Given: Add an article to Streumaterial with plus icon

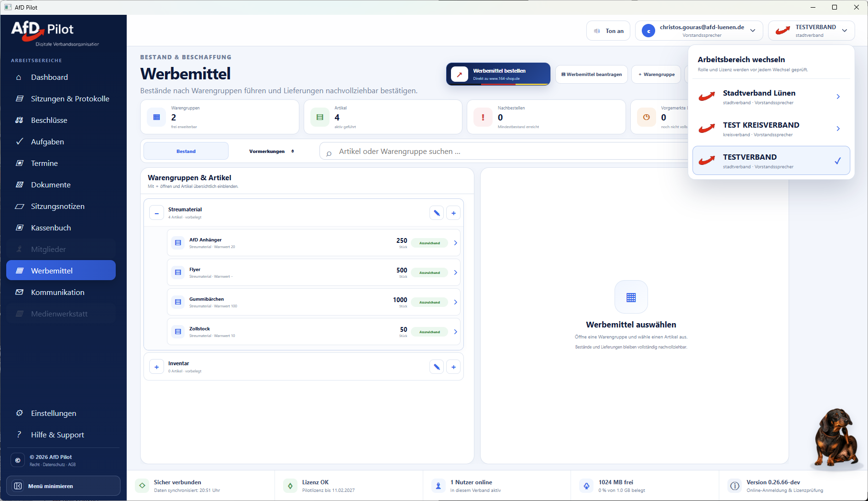Looking at the screenshot, I should point(453,213).
